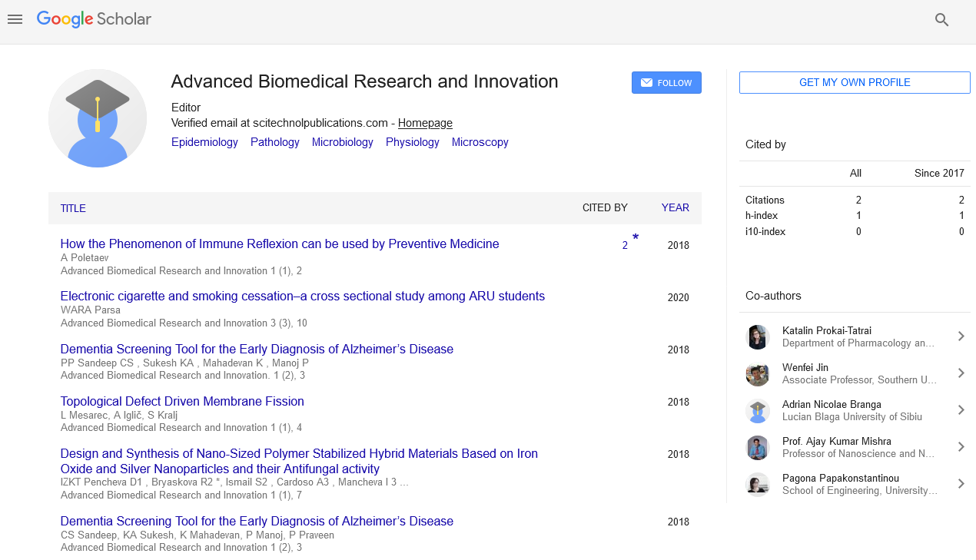
Task: Click the Google Scholar logo
Action: 93,19
